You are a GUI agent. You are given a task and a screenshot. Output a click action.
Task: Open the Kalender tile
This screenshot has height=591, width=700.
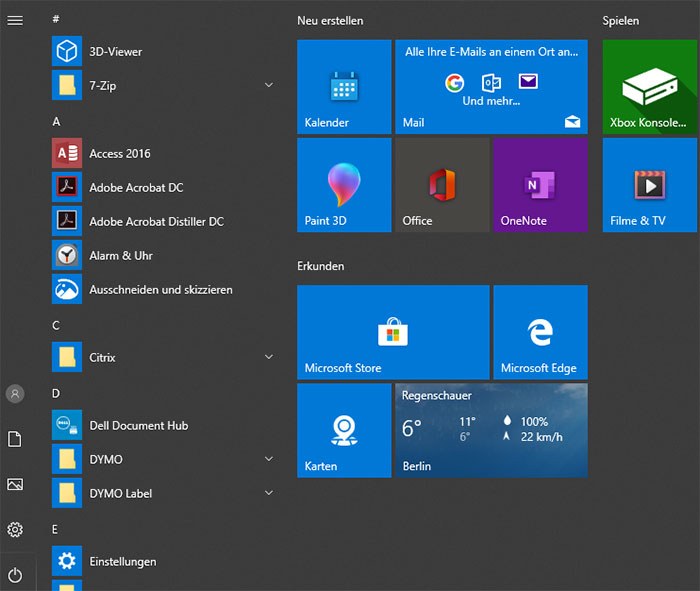[344, 87]
